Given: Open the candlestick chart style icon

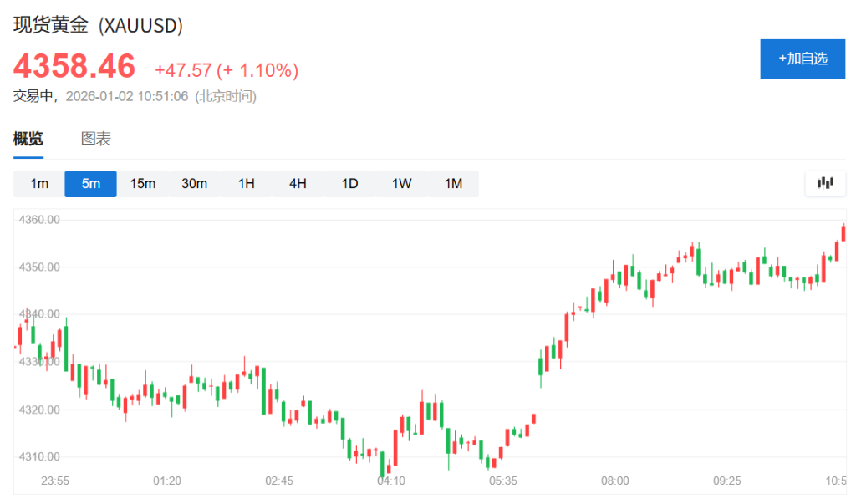Looking at the screenshot, I should (x=825, y=182).
